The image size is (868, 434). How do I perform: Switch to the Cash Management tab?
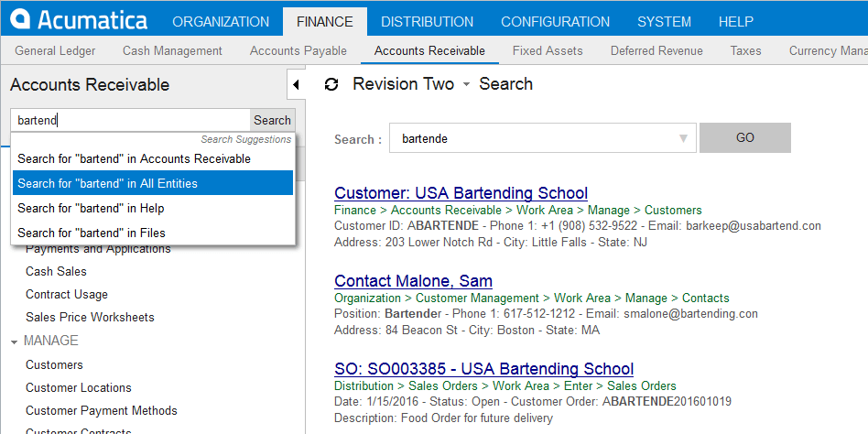[x=173, y=51]
